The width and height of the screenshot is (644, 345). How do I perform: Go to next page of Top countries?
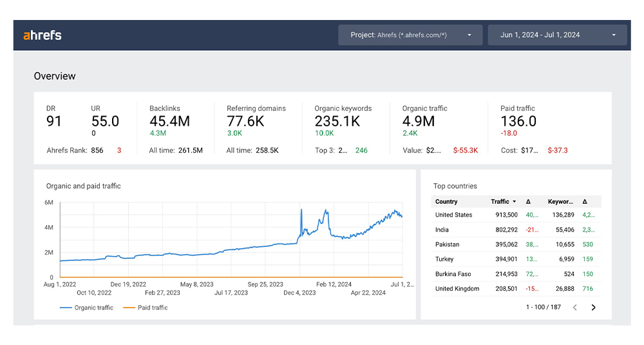(x=594, y=307)
